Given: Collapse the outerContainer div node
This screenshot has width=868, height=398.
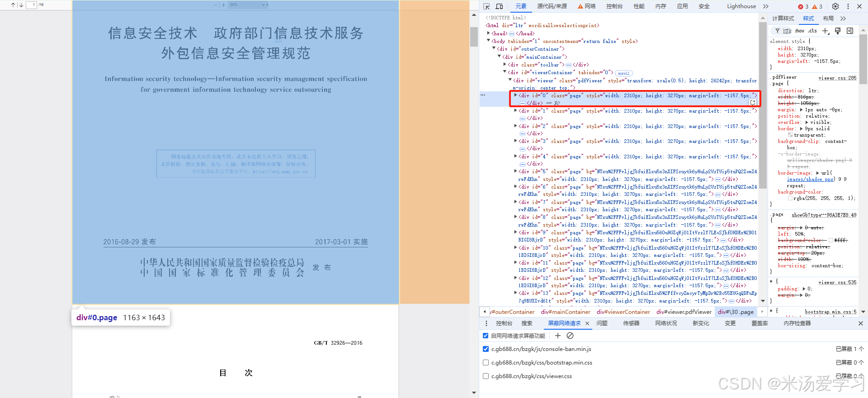Looking at the screenshot, I should pos(494,48).
